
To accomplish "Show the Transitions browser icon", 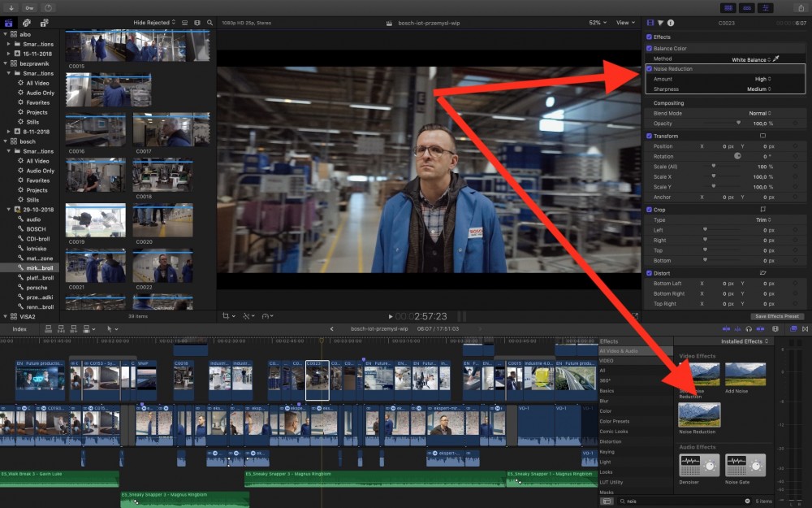I will coord(806,329).
